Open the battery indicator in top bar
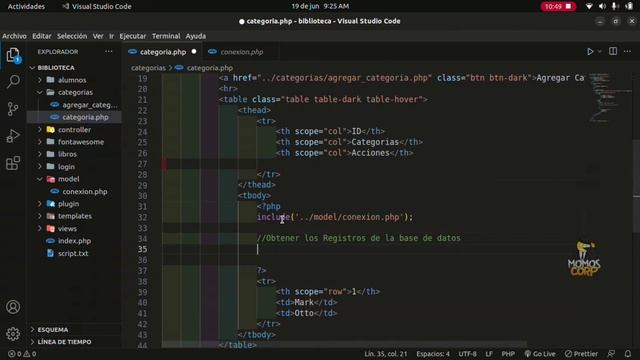Screen dimensions: 640x360 (629, 6)
